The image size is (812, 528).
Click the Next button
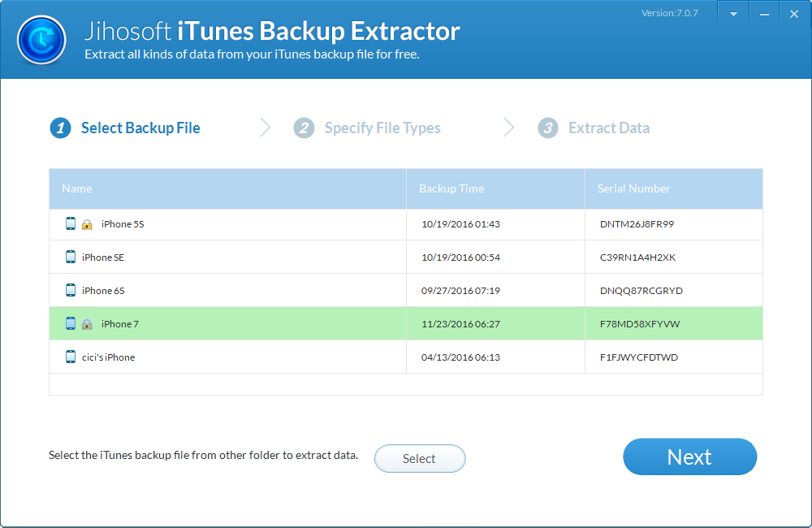(689, 457)
